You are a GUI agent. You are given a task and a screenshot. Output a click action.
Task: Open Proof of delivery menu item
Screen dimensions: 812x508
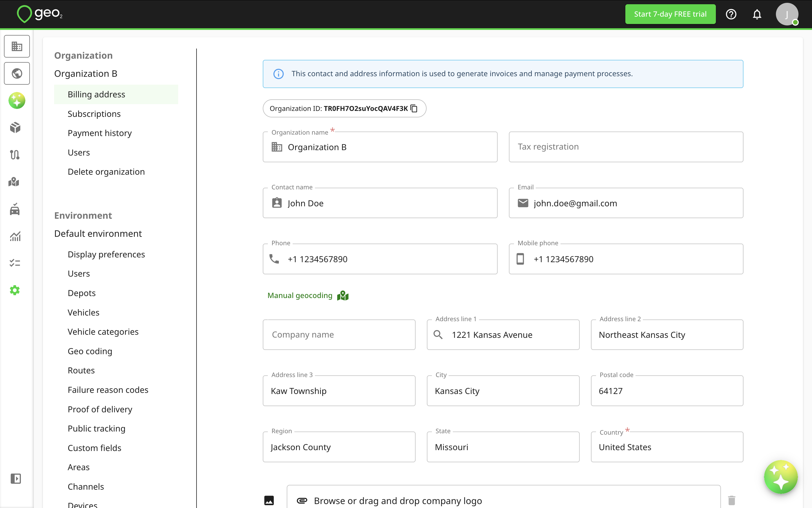coord(100,409)
